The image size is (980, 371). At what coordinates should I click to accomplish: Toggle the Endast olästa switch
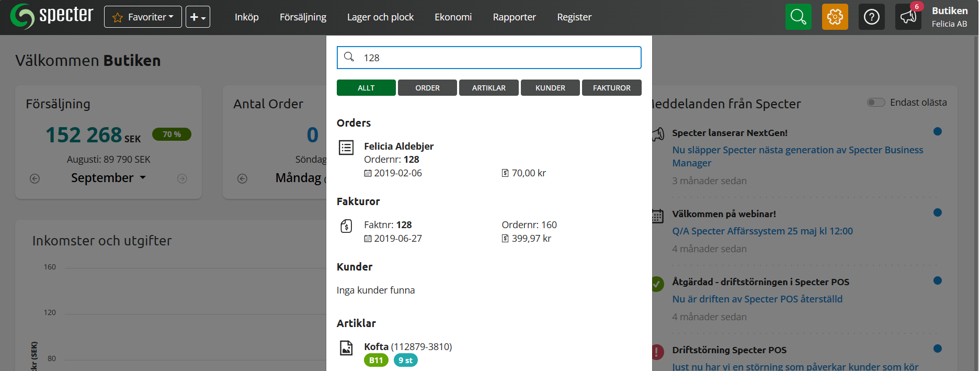[x=876, y=103]
